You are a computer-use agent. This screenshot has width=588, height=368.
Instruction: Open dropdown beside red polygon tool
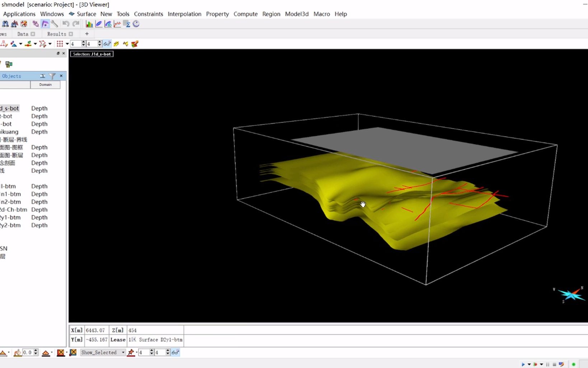click(x=50, y=44)
